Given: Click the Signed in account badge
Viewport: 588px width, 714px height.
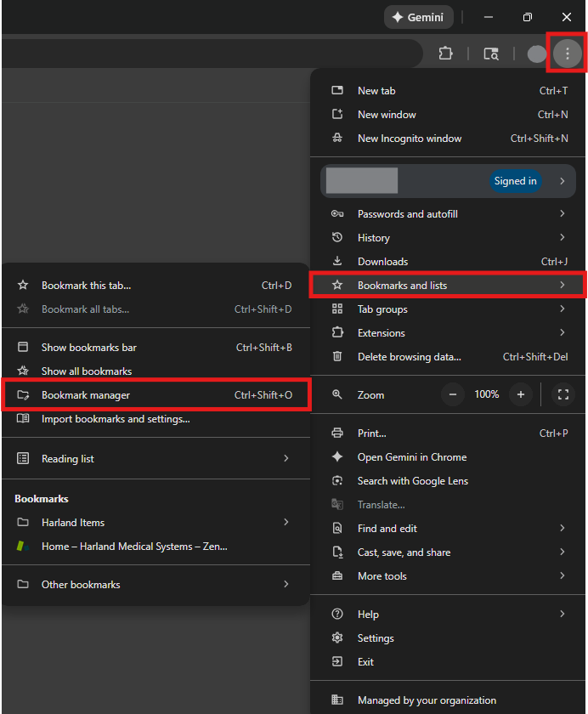Looking at the screenshot, I should point(515,181).
